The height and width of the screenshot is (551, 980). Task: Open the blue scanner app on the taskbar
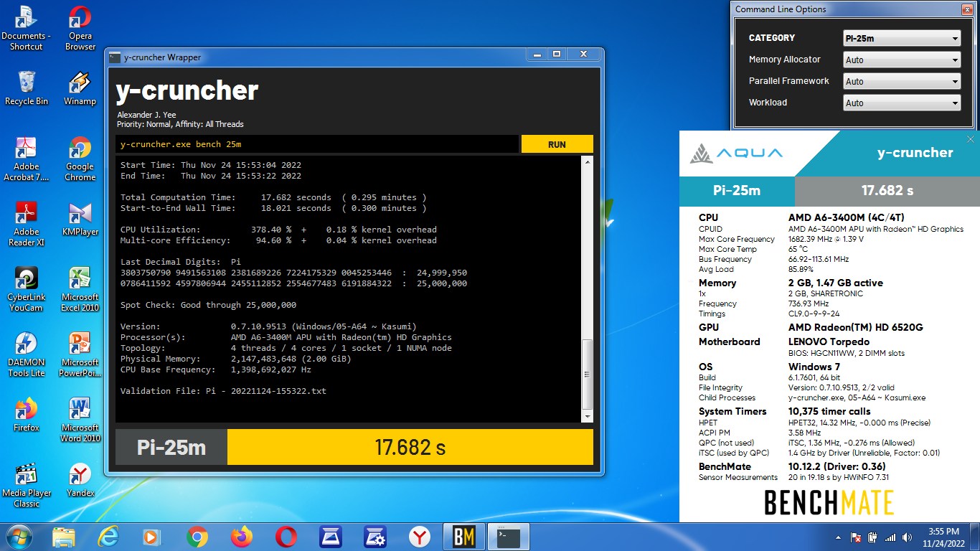coord(331,537)
